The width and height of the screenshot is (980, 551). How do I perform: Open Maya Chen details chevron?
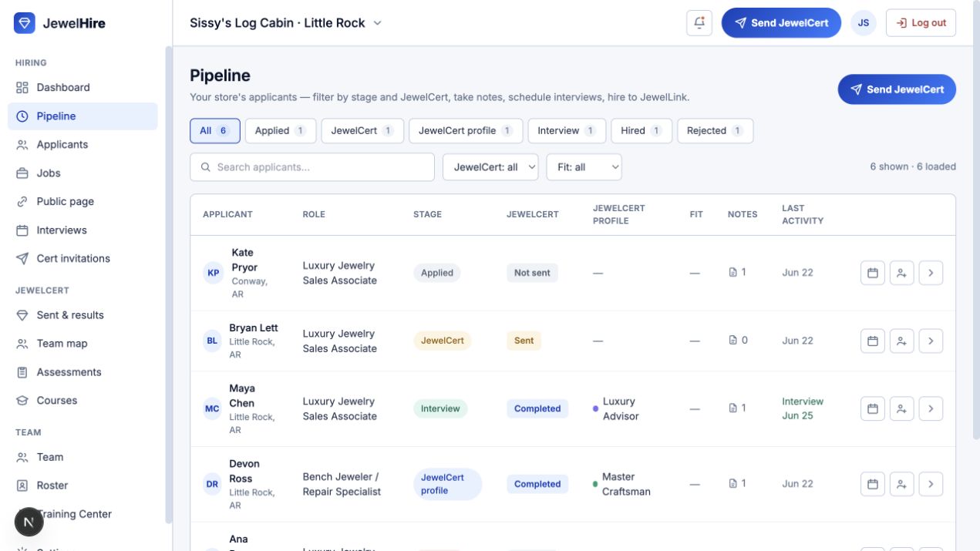coord(931,408)
